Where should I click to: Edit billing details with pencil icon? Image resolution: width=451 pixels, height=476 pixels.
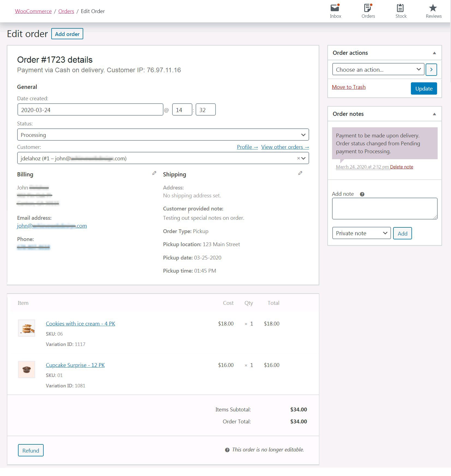pos(154,173)
